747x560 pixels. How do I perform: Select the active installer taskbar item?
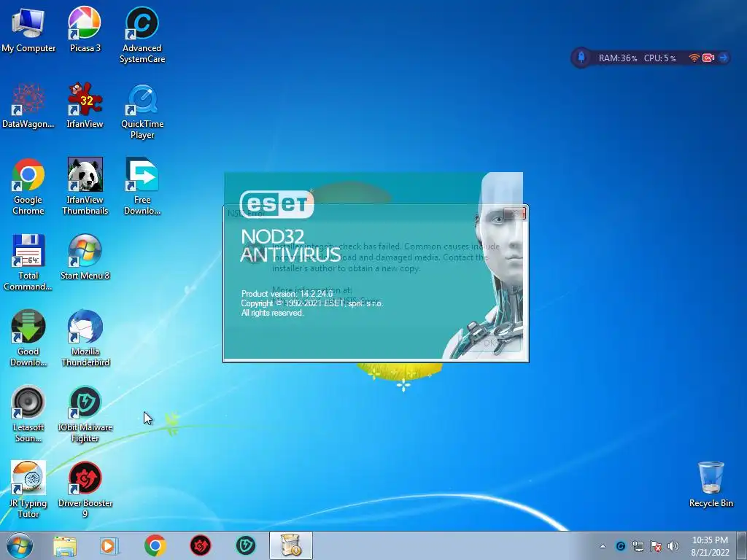291,545
